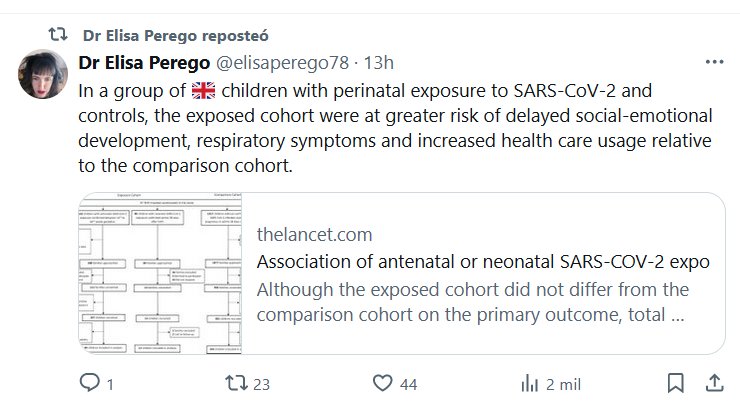Like the tweet with the heart icon
The width and height of the screenshot is (740, 408).
pyautogui.click(x=381, y=382)
